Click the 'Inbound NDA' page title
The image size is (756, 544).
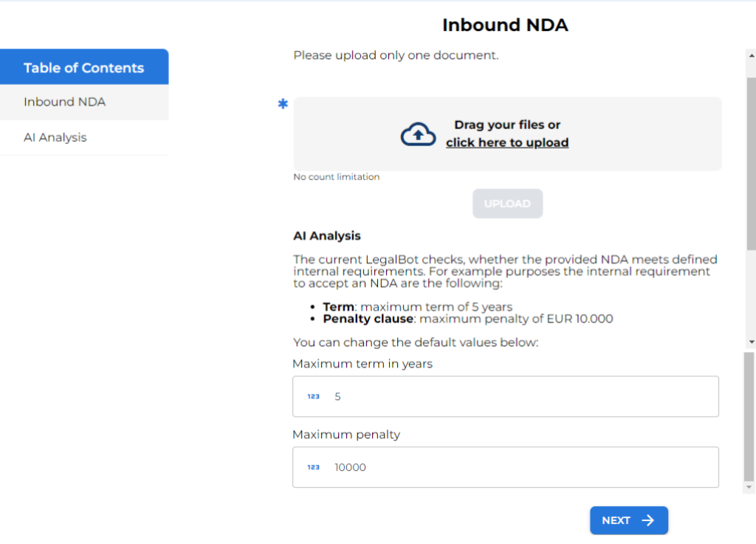(x=505, y=25)
